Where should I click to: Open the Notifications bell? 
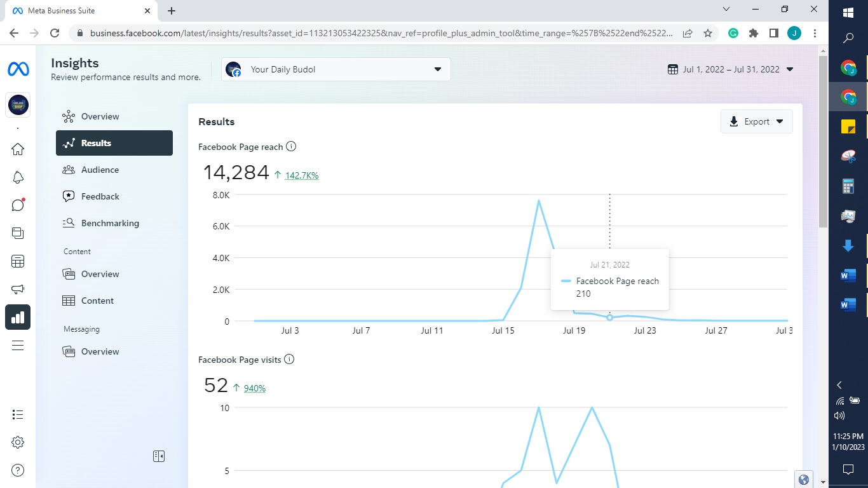[x=18, y=177]
